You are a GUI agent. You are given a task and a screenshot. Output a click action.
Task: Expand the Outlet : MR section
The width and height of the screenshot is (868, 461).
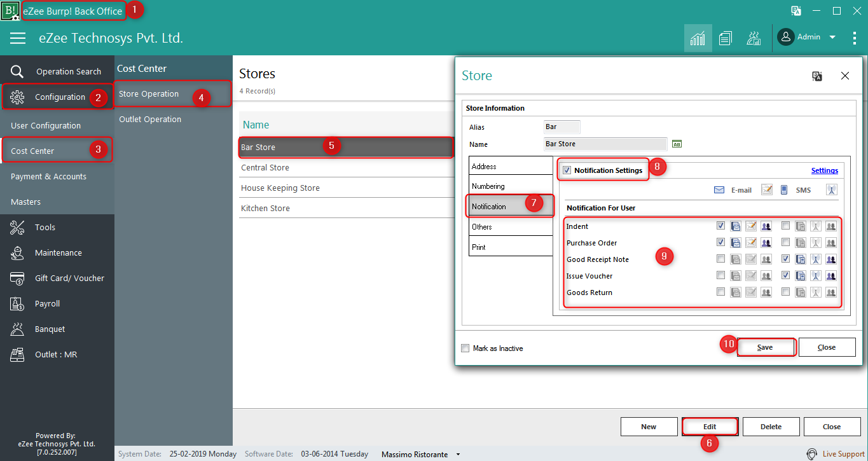click(x=57, y=354)
